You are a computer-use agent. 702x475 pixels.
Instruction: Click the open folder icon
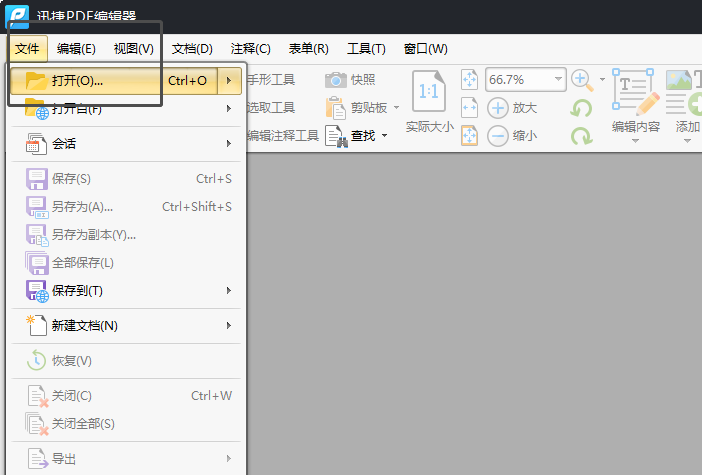[36, 81]
